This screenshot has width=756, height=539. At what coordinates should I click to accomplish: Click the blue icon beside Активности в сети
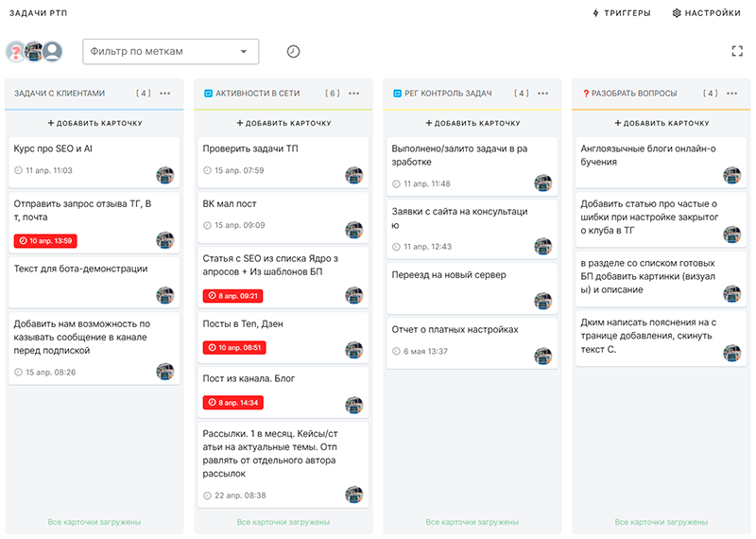(208, 94)
